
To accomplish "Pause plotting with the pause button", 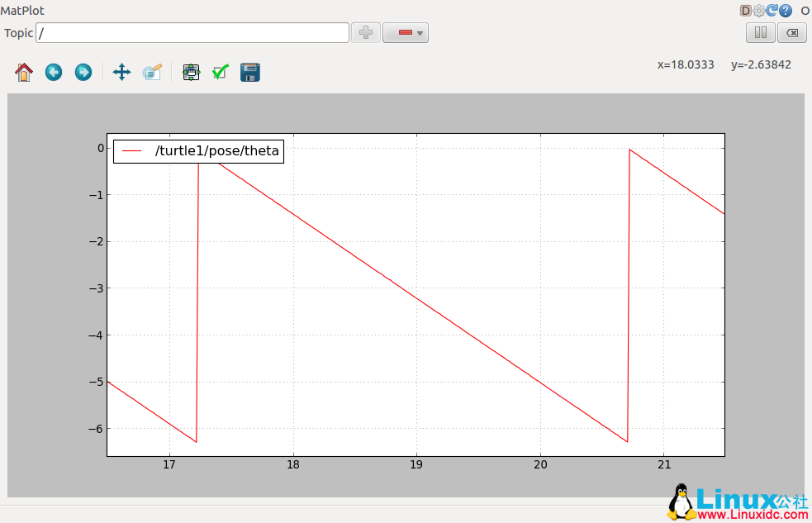I will tap(761, 32).
